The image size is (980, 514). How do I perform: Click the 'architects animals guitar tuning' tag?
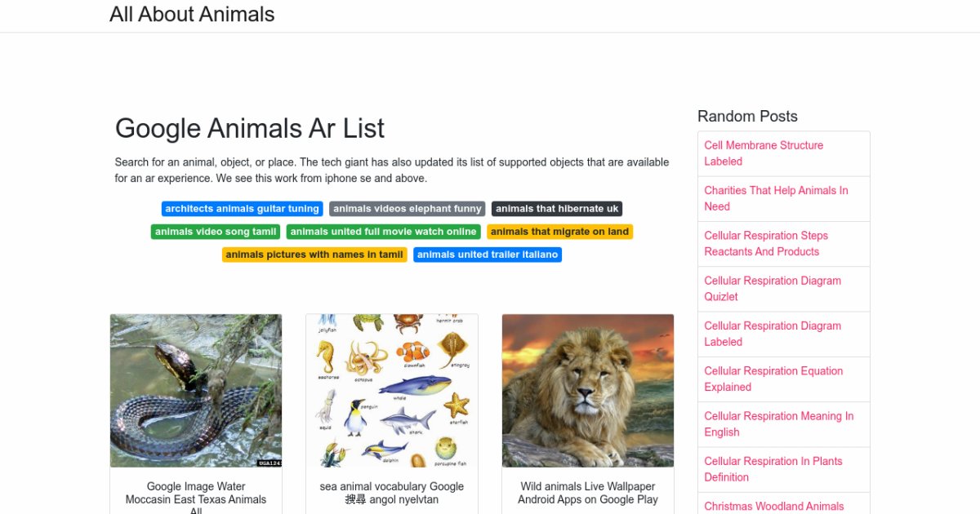[x=242, y=209]
